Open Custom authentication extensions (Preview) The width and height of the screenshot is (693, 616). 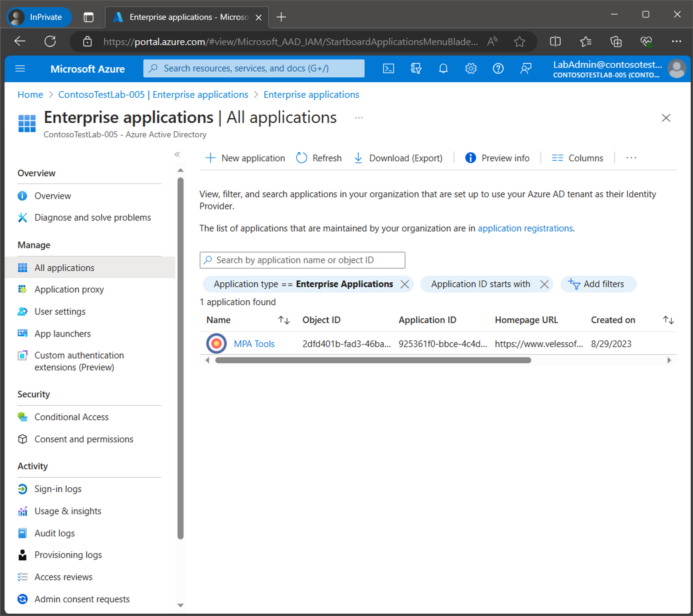pyautogui.click(x=79, y=361)
